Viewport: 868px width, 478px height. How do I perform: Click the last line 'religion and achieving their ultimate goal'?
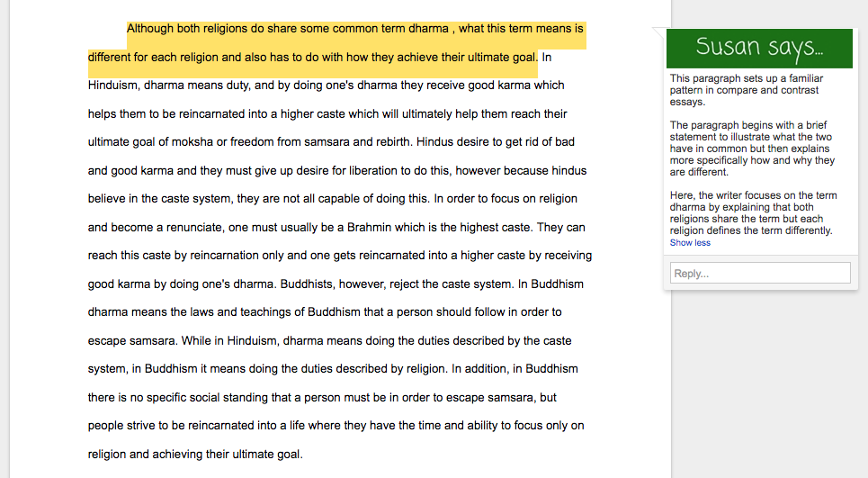195,455
